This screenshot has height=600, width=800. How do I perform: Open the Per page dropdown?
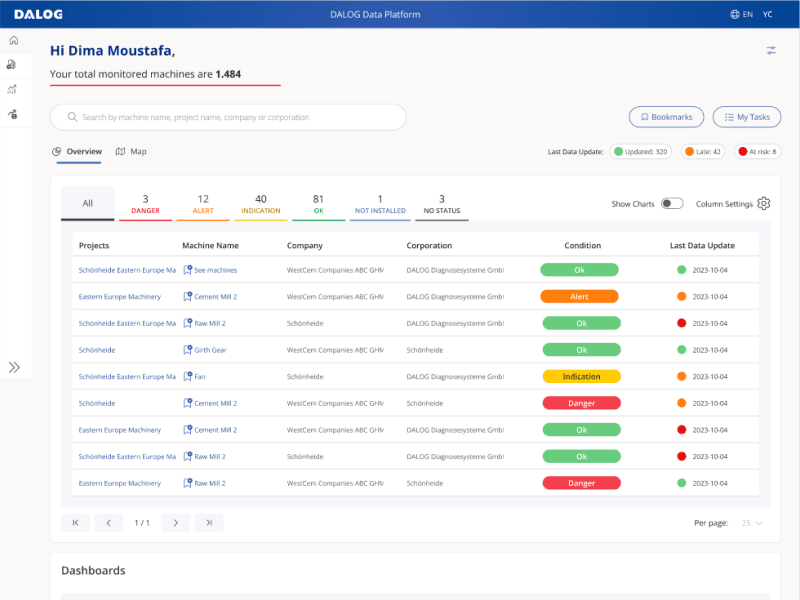tap(752, 523)
